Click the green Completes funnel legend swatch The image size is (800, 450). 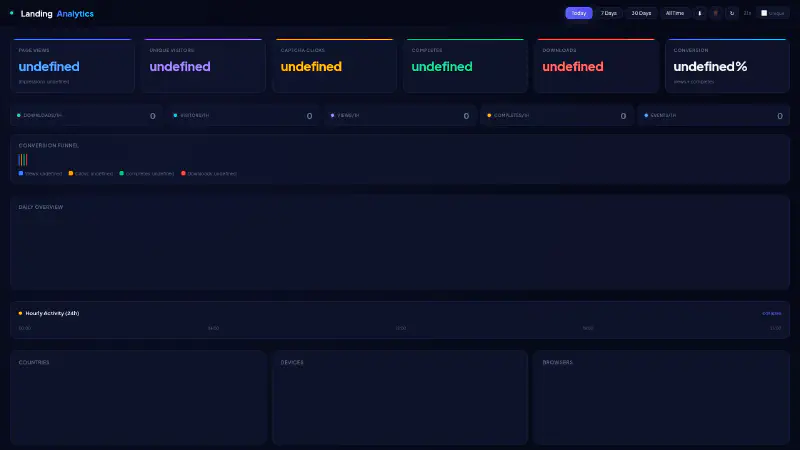click(121, 173)
